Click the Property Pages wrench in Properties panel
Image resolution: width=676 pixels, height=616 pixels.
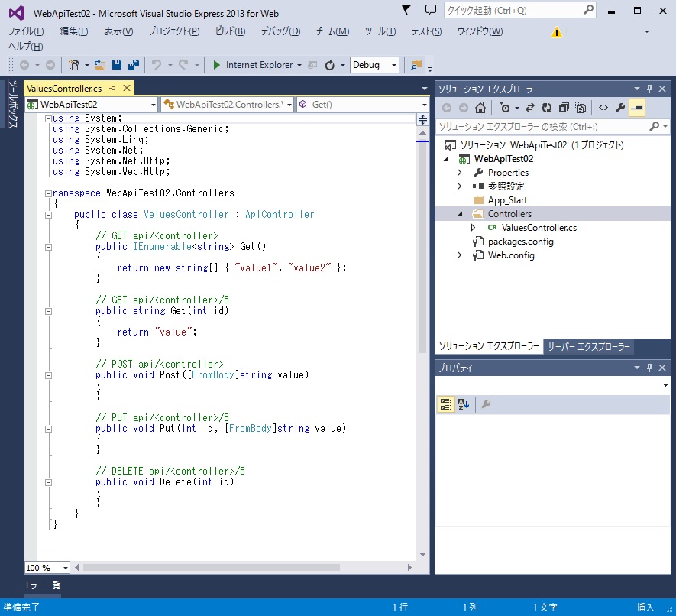coord(486,404)
